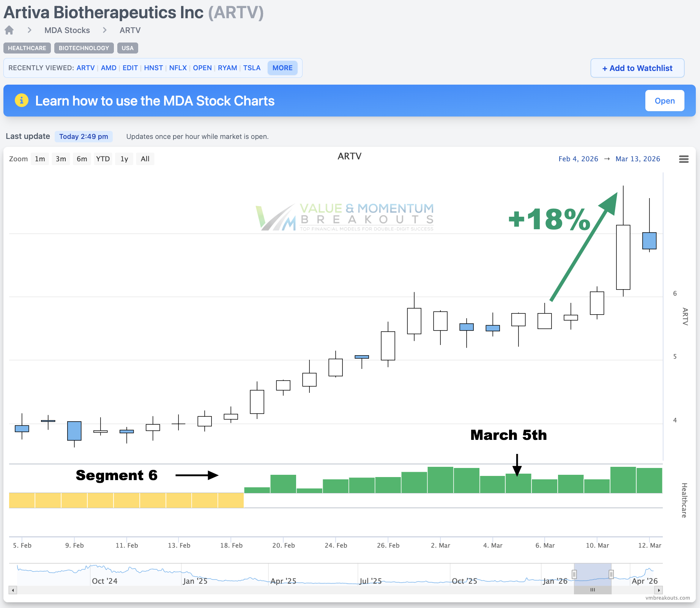Edit the end date Mar 13, 2026

coord(638,159)
